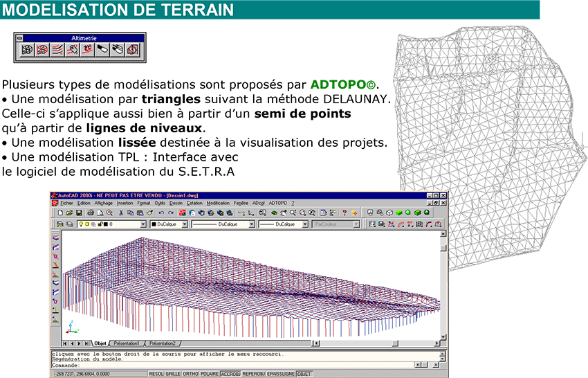
Task: Open the ADcof menu
Action: click(x=259, y=203)
